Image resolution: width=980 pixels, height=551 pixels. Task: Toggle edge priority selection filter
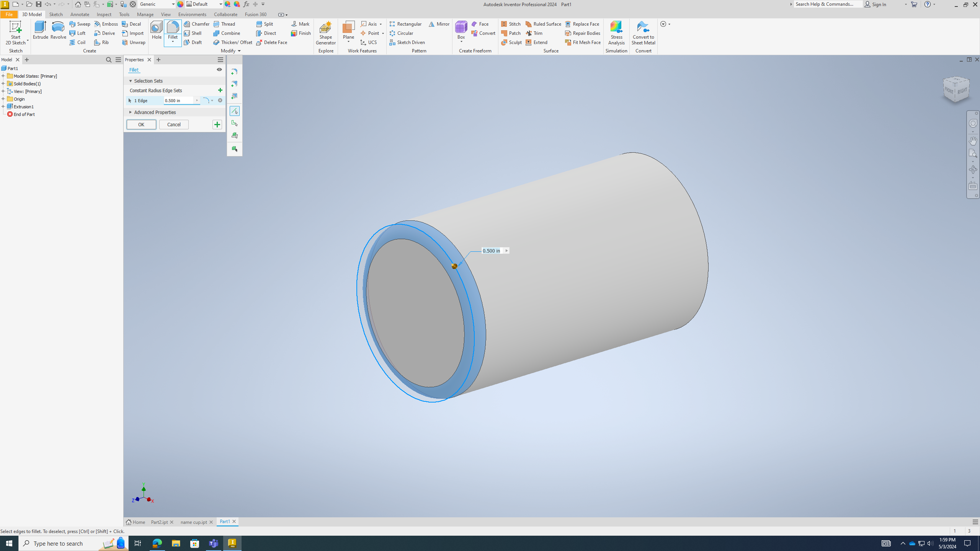pos(235,111)
